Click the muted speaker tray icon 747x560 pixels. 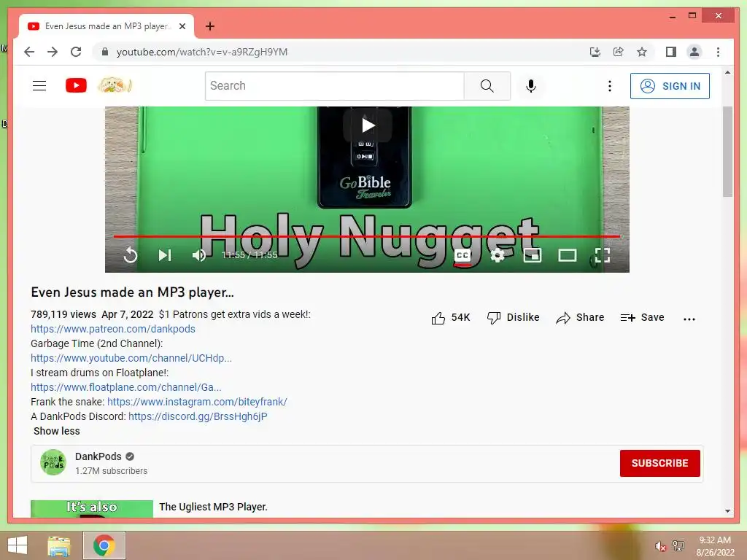(660, 546)
